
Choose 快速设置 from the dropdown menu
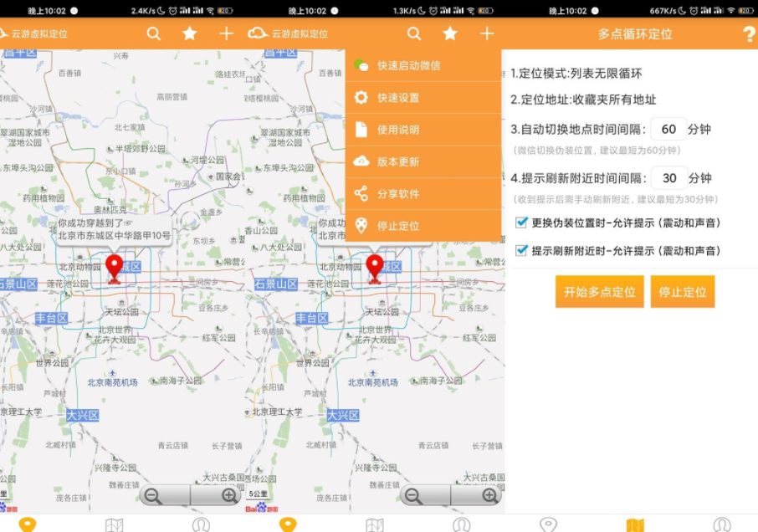pyautogui.click(x=423, y=98)
